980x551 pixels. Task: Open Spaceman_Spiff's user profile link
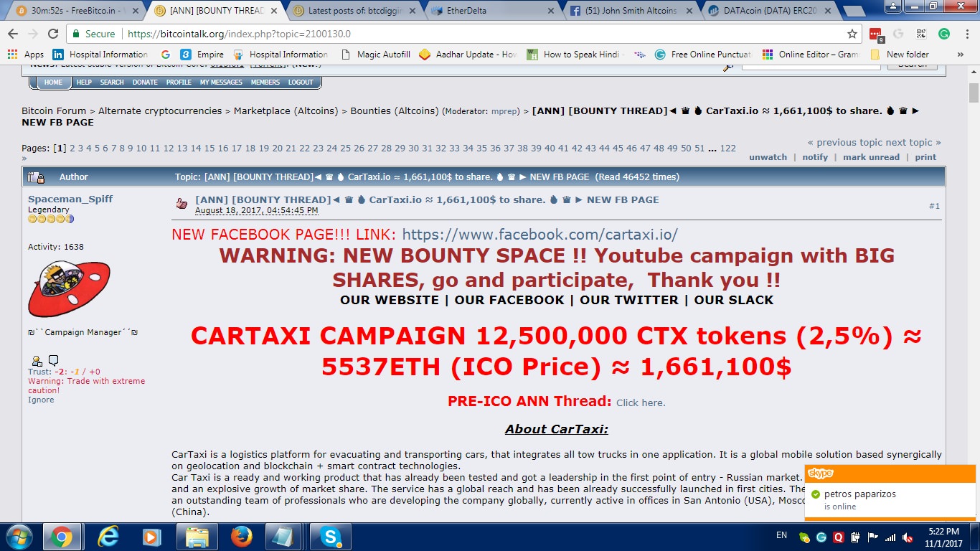(x=70, y=199)
